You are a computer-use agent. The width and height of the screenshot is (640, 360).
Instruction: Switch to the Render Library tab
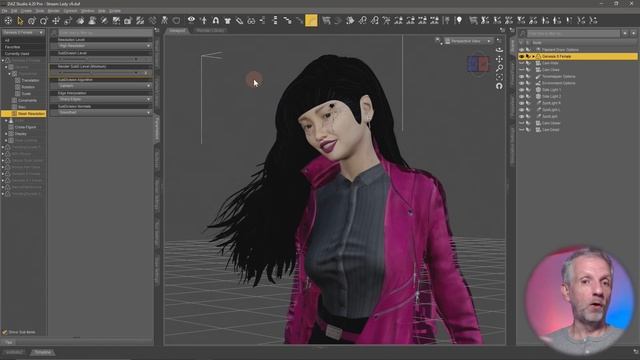[210, 31]
